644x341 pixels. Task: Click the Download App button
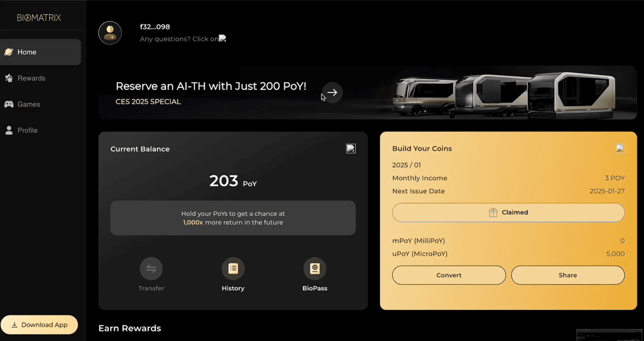click(x=40, y=324)
